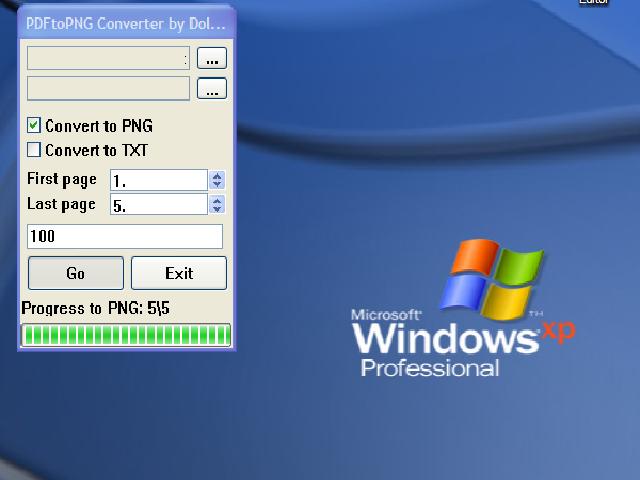The width and height of the screenshot is (640, 480).
Task: Click the First page number field
Action: coord(159,180)
